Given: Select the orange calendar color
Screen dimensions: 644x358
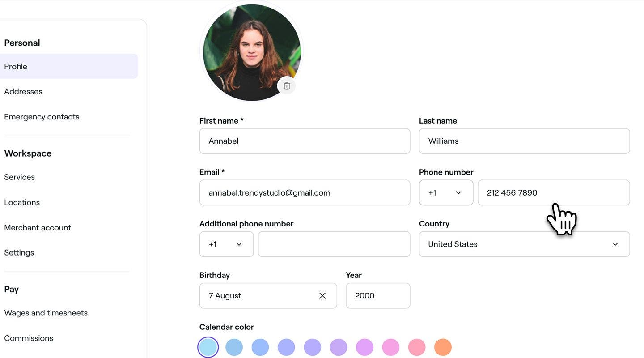Looking at the screenshot, I should (x=443, y=347).
